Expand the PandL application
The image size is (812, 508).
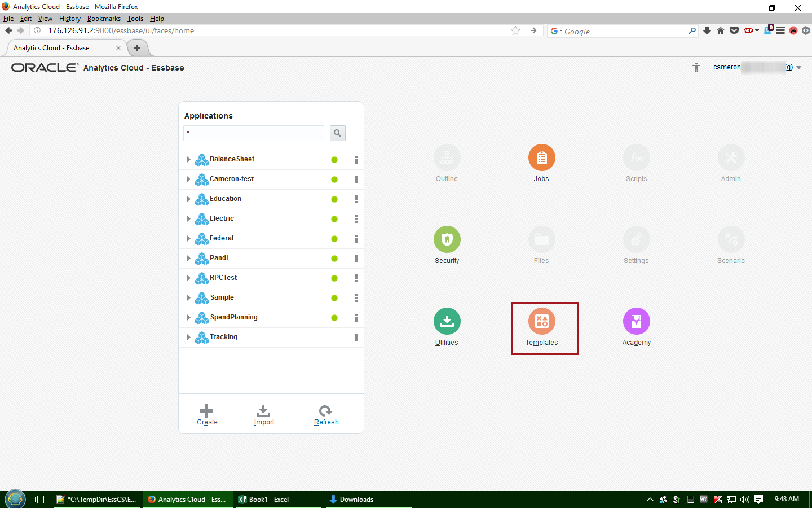[x=188, y=259]
